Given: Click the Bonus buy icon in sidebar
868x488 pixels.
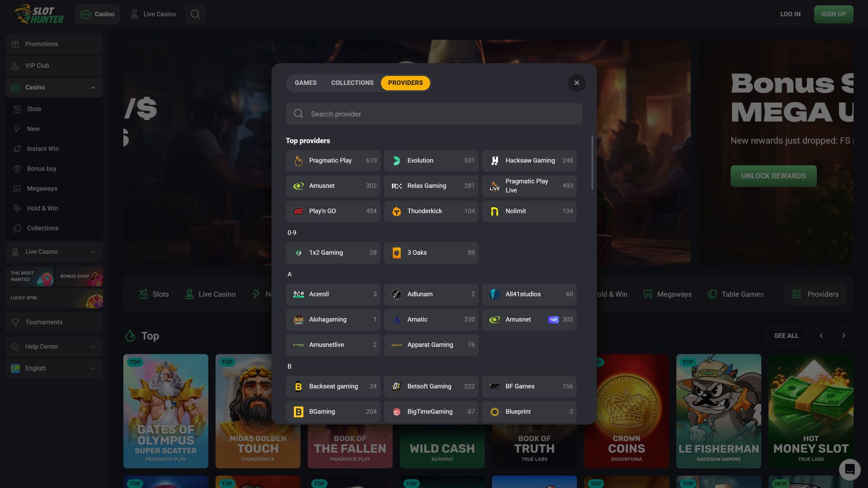Looking at the screenshot, I should pos(17,169).
